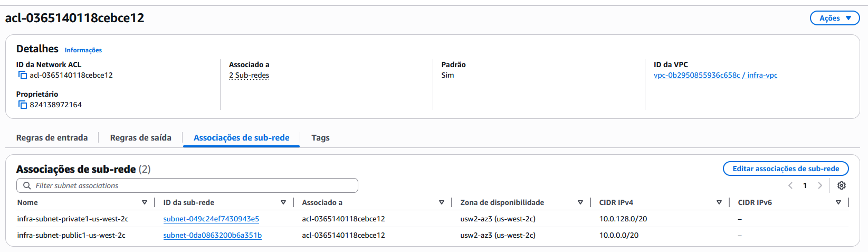Copy the Network ACL ID
The image size is (868, 252).
tap(23, 76)
